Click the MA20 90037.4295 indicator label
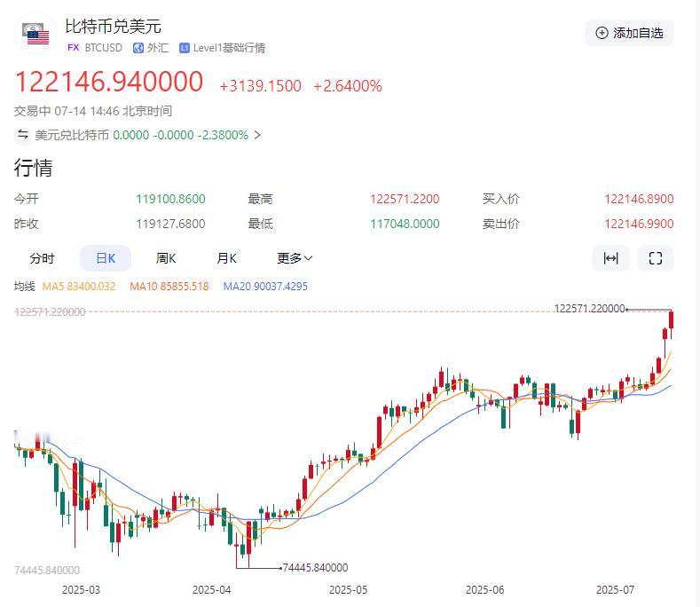The height and width of the screenshot is (607, 700). point(265,287)
